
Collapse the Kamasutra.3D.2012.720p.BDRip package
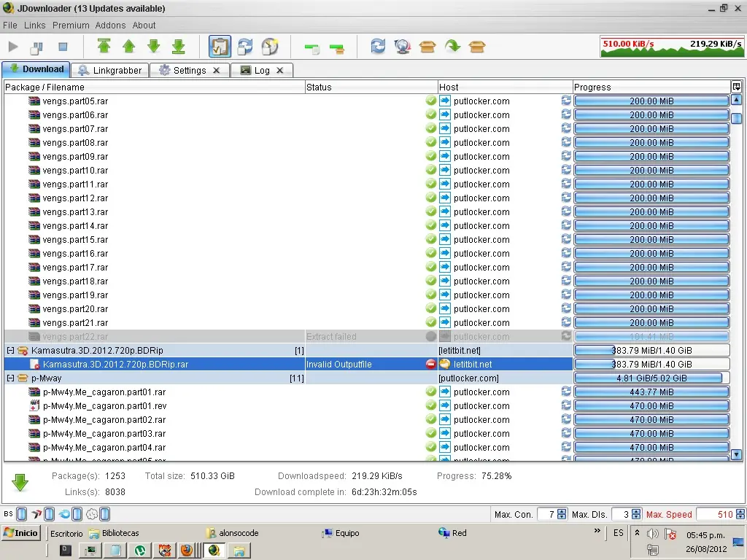10,351
